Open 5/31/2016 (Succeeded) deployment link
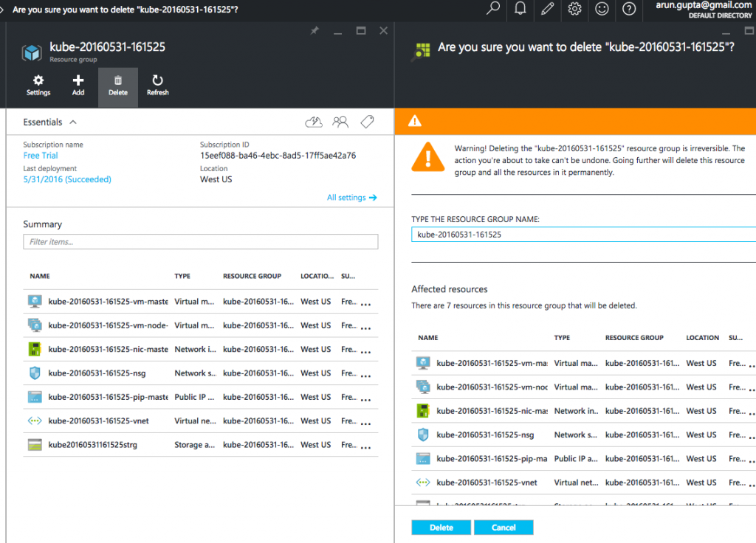 (x=67, y=179)
